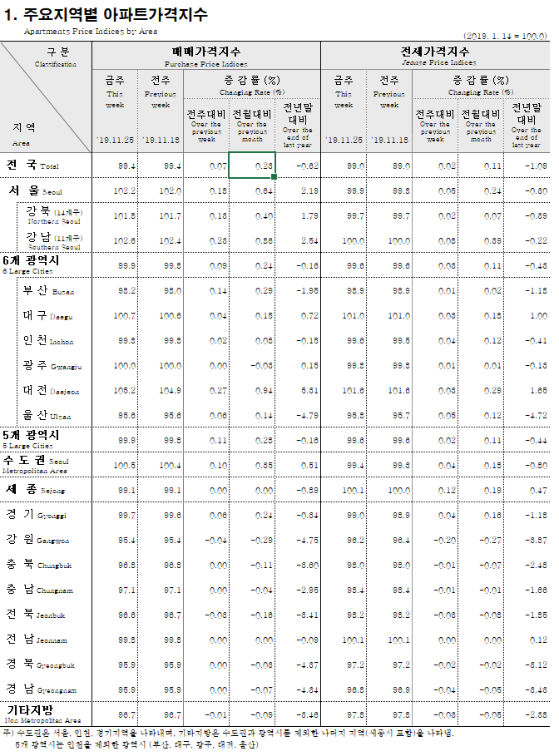Image resolution: width=559 pixels, height=756 pixels.
Task: Click the '6개 광역시 6 Large Cities' label
Action: pos(31,264)
